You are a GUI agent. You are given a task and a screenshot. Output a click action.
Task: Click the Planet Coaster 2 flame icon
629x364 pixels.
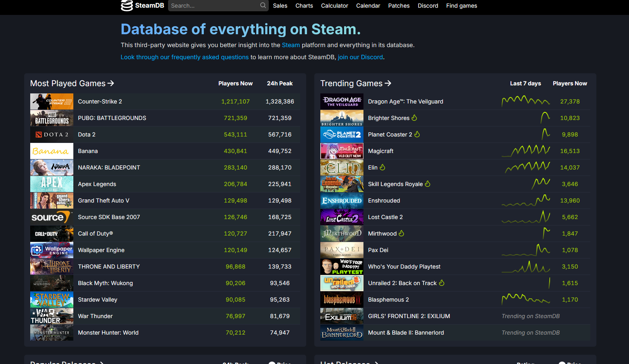[x=417, y=134]
